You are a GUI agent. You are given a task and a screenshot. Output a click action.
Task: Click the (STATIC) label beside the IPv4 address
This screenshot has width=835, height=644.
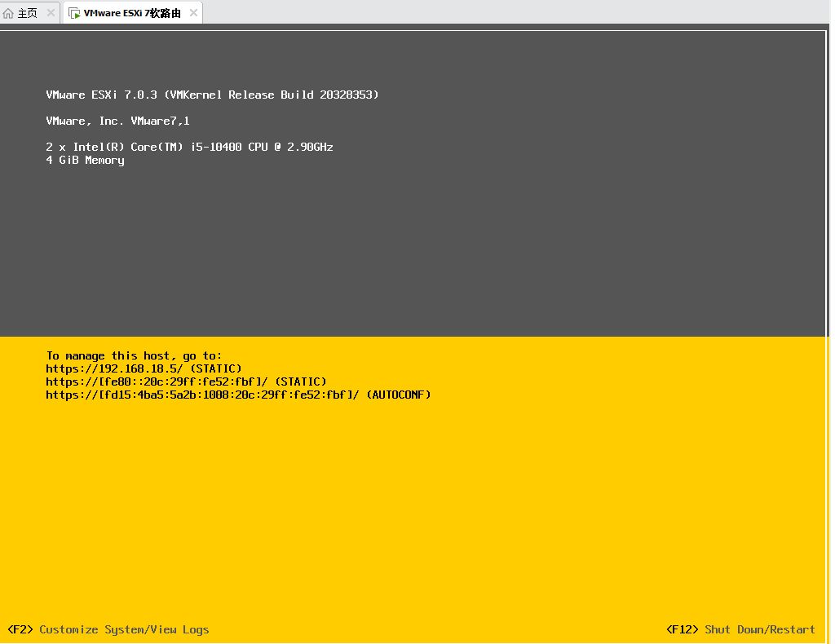click(215, 368)
